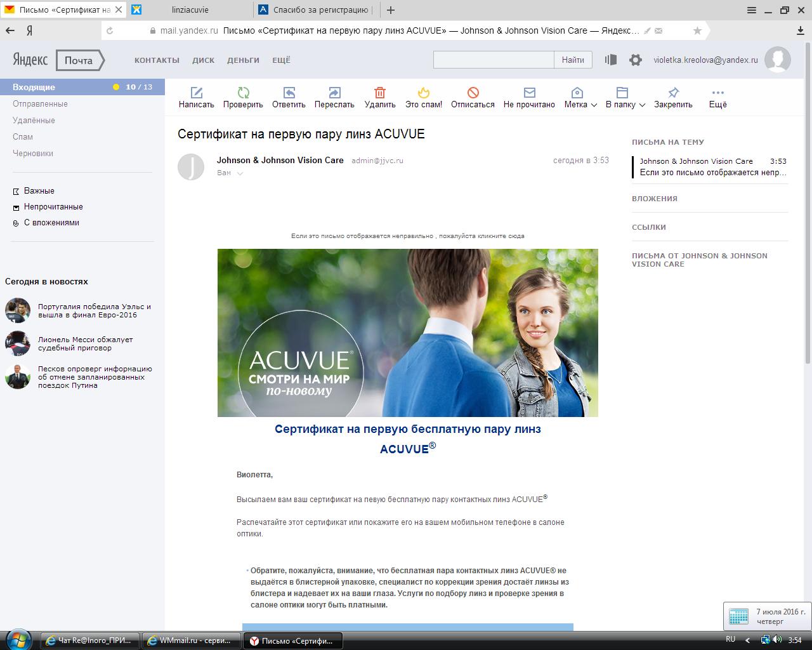Click the volume tray icon
The height and width of the screenshot is (650, 812).
coord(777,639)
